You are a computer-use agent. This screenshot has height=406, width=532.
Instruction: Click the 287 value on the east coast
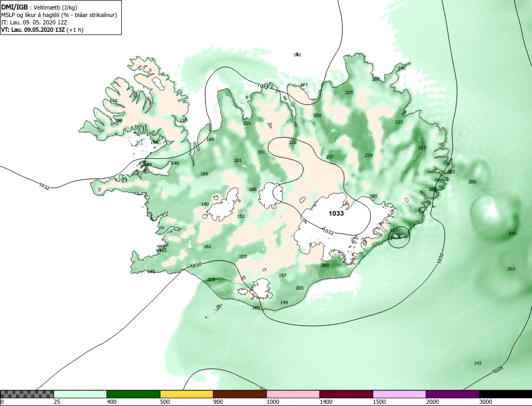(451, 172)
